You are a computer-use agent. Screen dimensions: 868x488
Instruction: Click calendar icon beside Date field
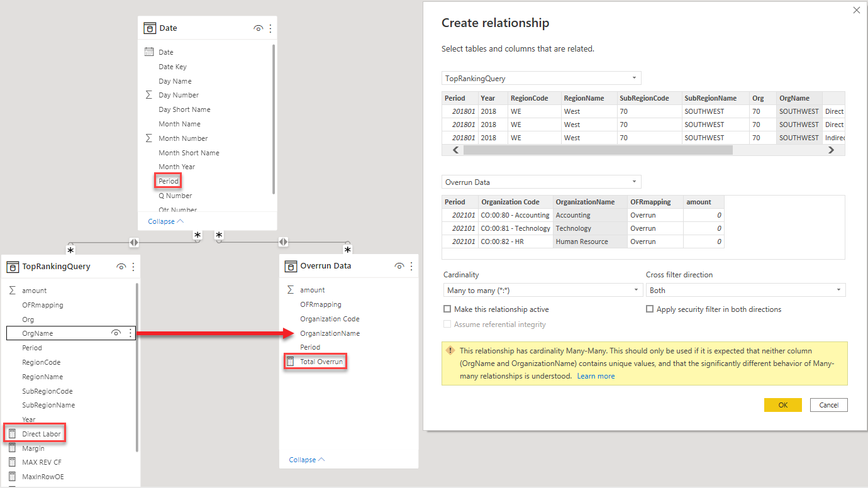pyautogui.click(x=149, y=52)
